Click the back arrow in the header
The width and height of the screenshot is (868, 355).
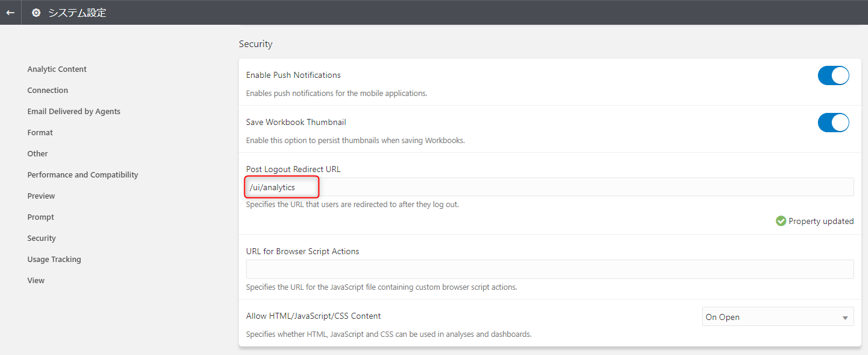10,12
